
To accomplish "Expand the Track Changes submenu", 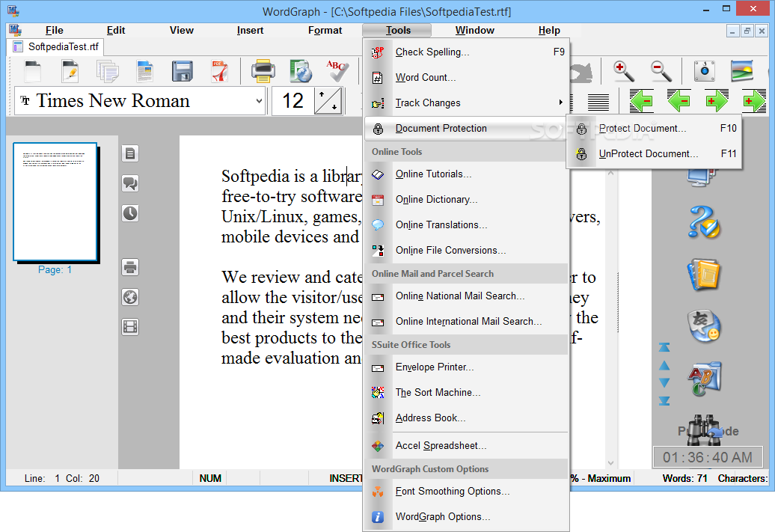I will 466,103.
